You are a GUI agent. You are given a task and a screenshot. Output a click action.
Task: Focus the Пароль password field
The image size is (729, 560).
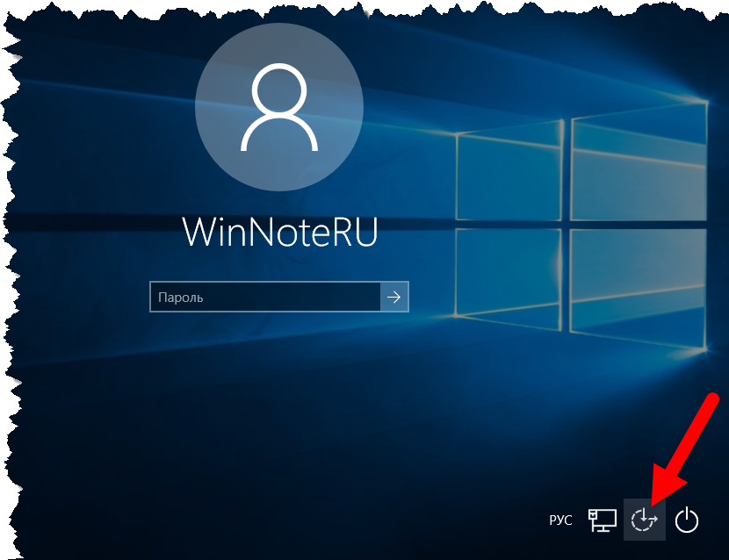coord(265,297)
